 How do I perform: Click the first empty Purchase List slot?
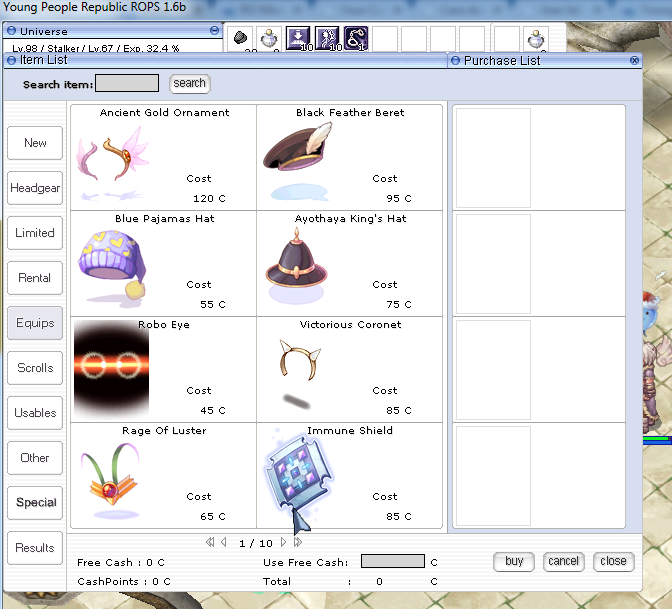pos(493,158)
